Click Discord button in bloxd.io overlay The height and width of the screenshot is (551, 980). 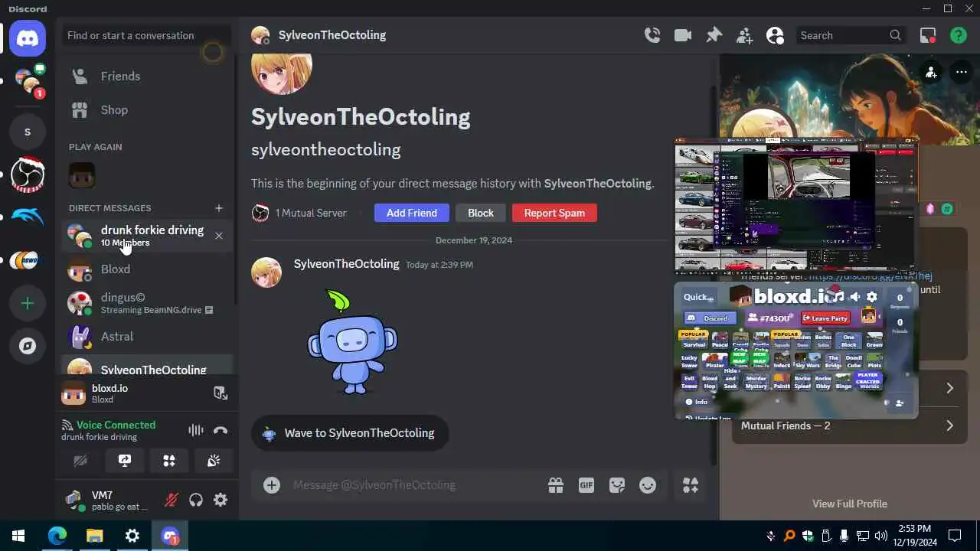(710, 318)
